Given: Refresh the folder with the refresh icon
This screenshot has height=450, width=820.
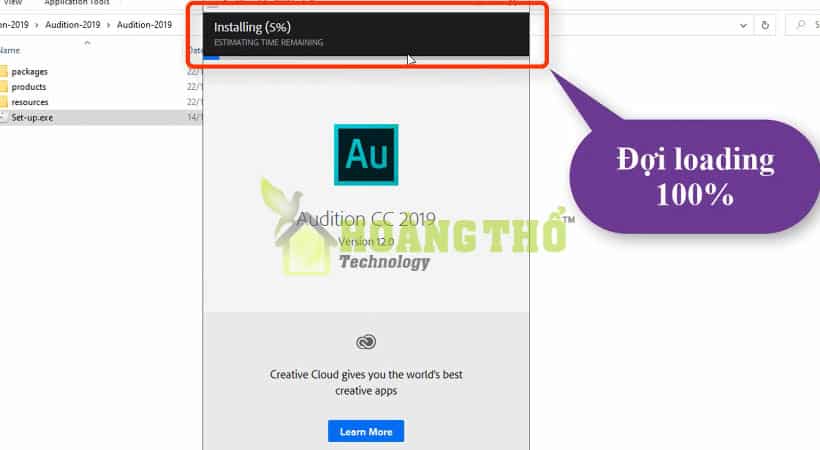Looking at the screenshot, I should tap(765, 25).
